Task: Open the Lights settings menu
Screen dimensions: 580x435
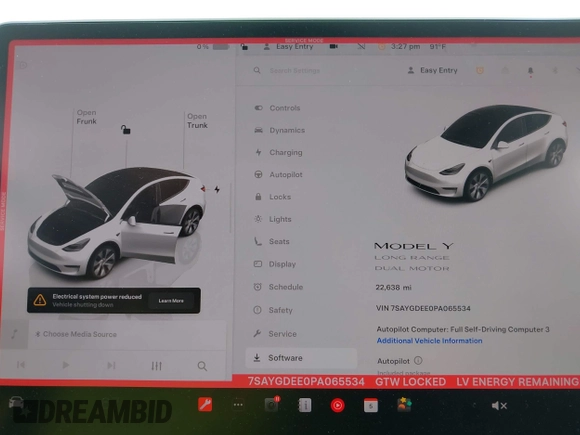Action: tap(273, 219)
